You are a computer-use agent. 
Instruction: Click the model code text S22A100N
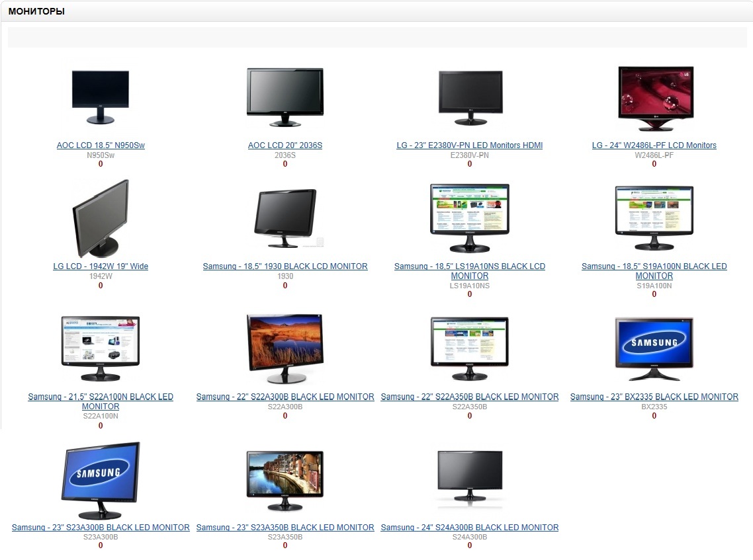[101, 416]
